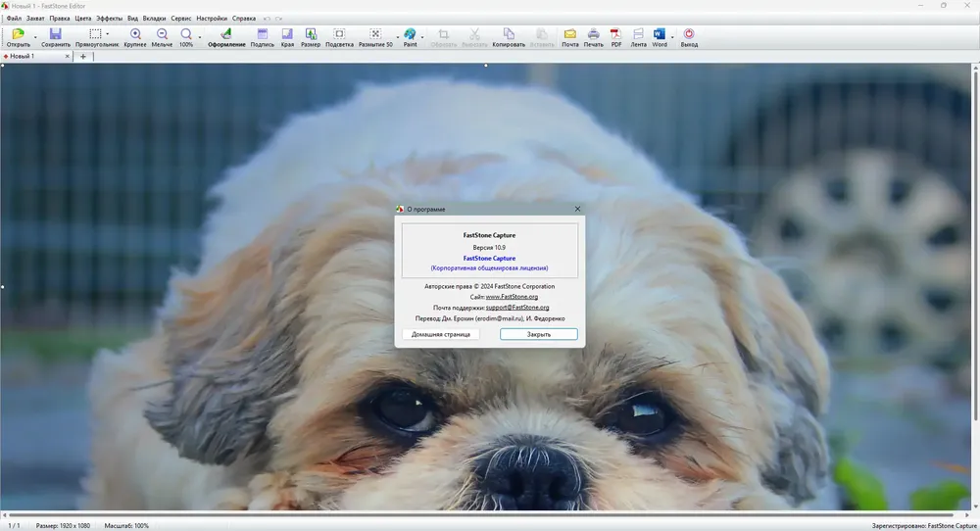Add a new tab with plus button
Viewport: 980px width, 531px height.
(83, 56)
